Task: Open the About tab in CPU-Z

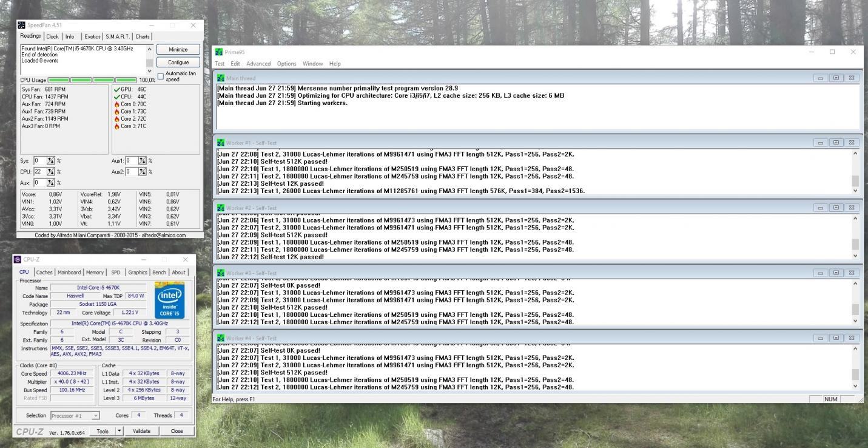Action: (x=178, y=273)
